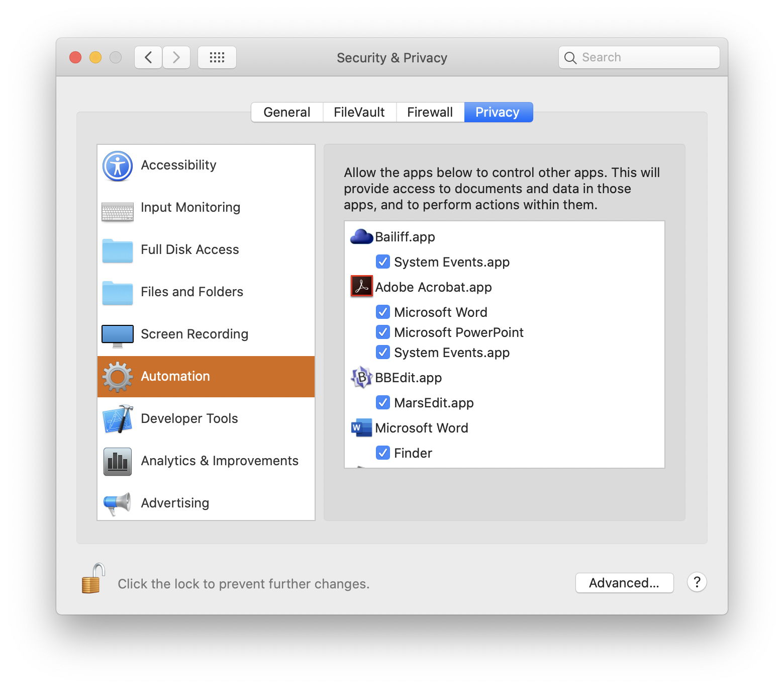Select the Input Monitoring keyboard icon
Image resolution: width=784 pixels, height=689 pixels.
click(x=118, y=212)
